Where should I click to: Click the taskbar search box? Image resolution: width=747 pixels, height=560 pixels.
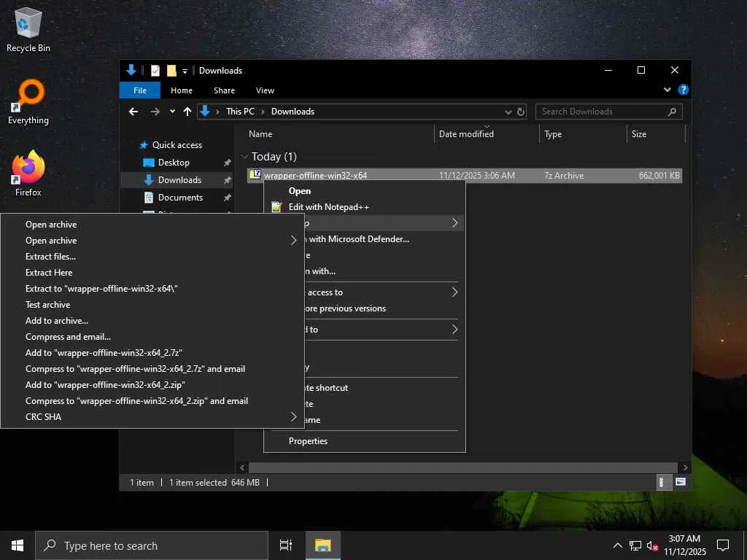(x=152, y=545)
